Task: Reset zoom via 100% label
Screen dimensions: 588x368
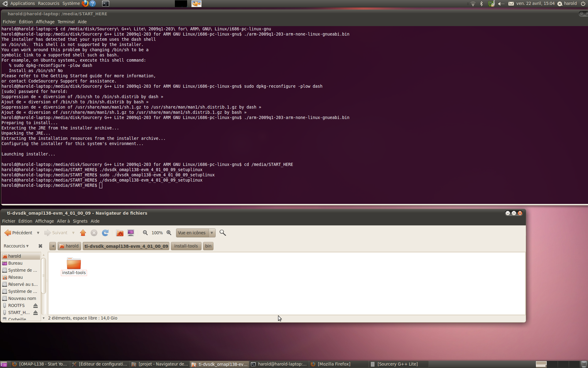Action: point(157,233)
